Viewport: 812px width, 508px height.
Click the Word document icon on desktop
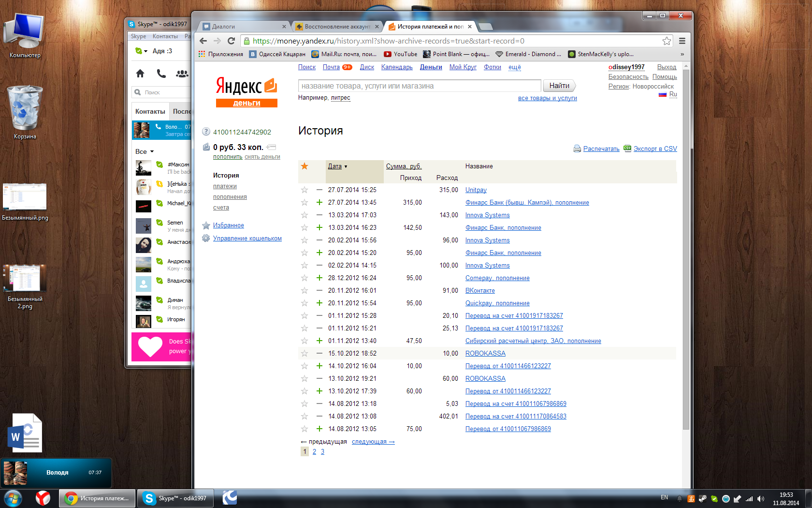(26, 433)
